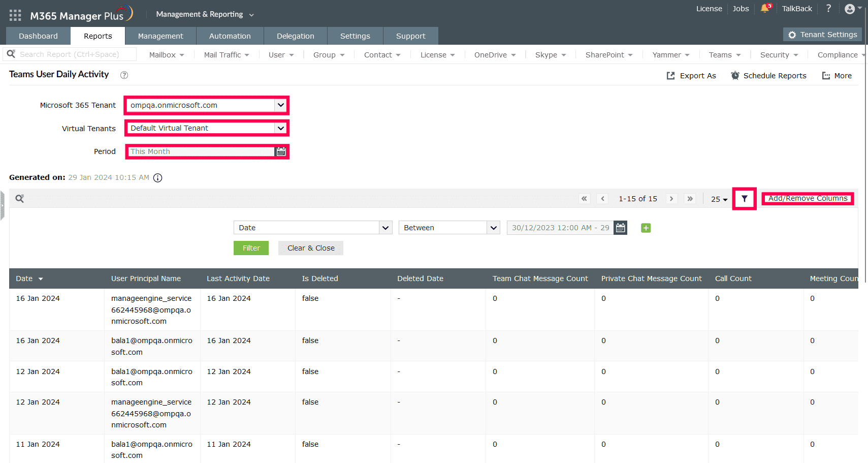The width and height of the screenshot is (868, 463).
Task: Switch to the Settings tab
Action: (x=355, y=36)
